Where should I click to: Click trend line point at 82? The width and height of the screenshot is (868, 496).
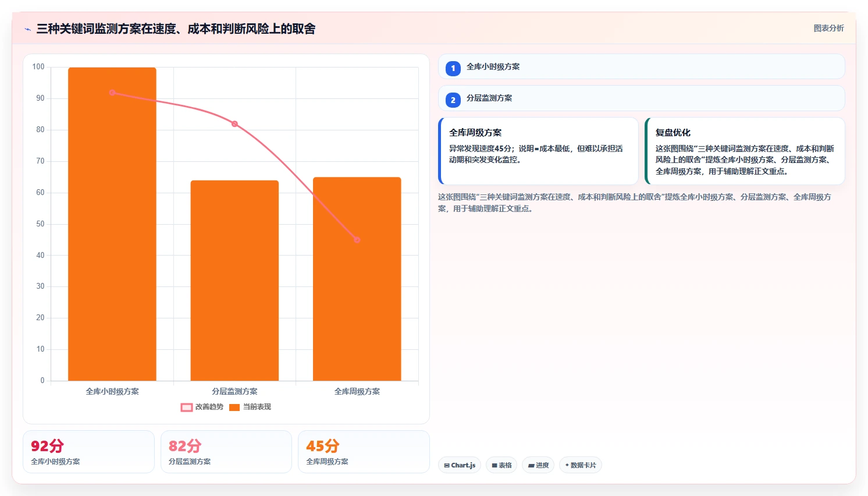pos(234,124)
